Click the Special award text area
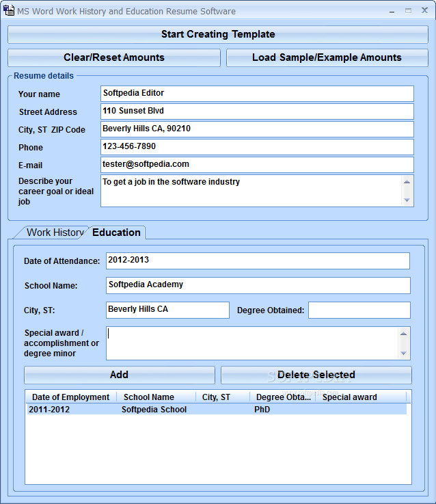 (252, 343)
